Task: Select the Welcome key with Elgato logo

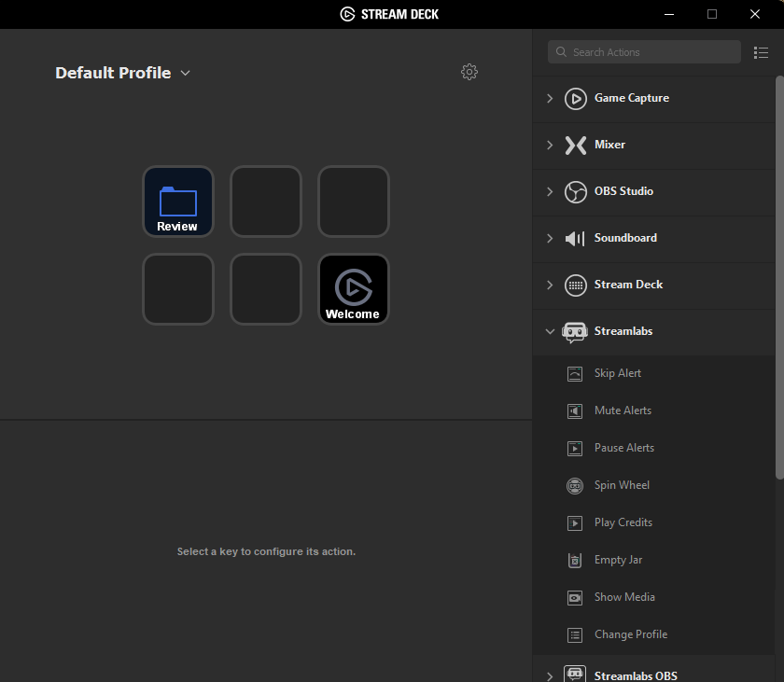Action: (354, 289)
